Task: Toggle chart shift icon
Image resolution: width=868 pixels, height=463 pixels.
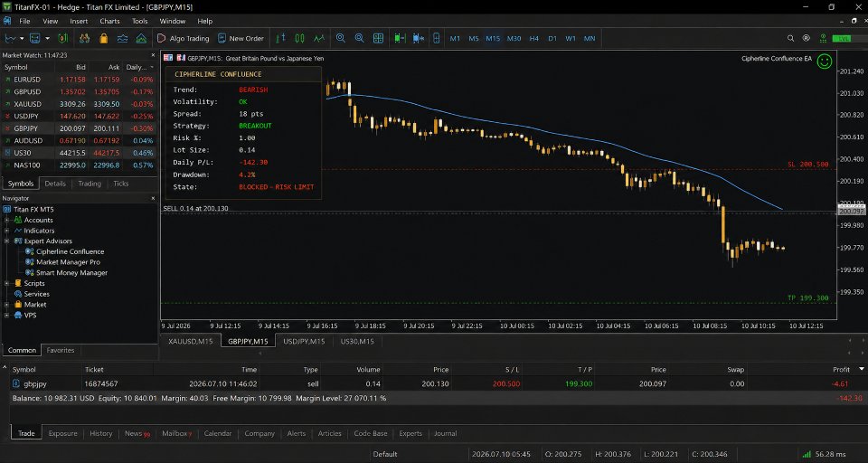Action: pos(418,38)
